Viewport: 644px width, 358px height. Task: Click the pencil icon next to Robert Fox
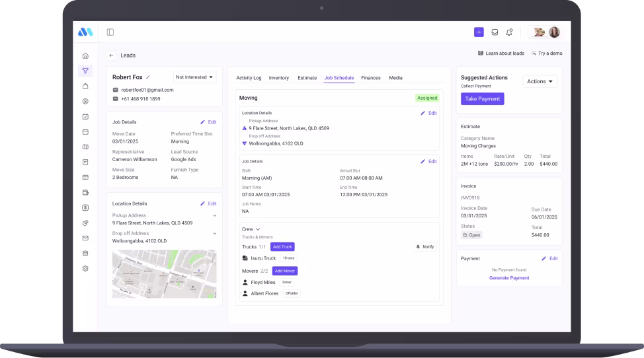click(x=148, y=77)
